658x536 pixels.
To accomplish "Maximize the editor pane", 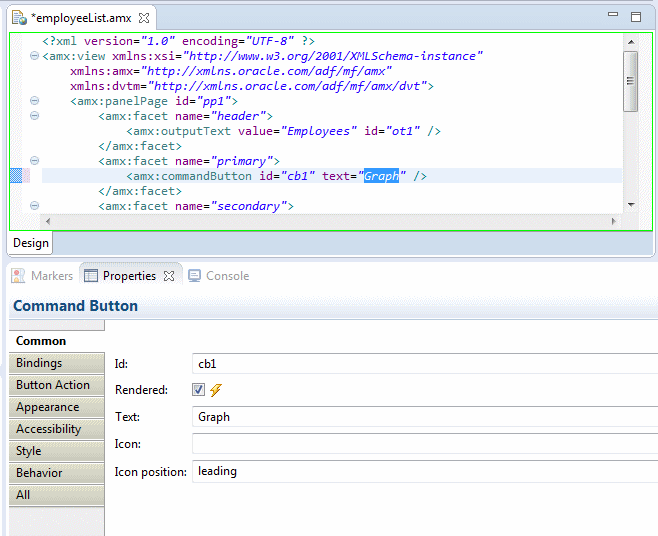I will (636, 17).
